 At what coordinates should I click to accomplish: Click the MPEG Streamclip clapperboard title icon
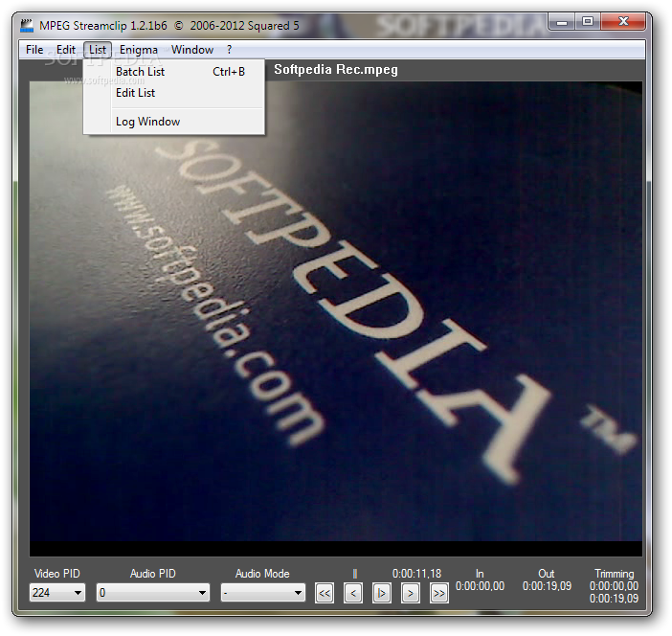[27, 25]
